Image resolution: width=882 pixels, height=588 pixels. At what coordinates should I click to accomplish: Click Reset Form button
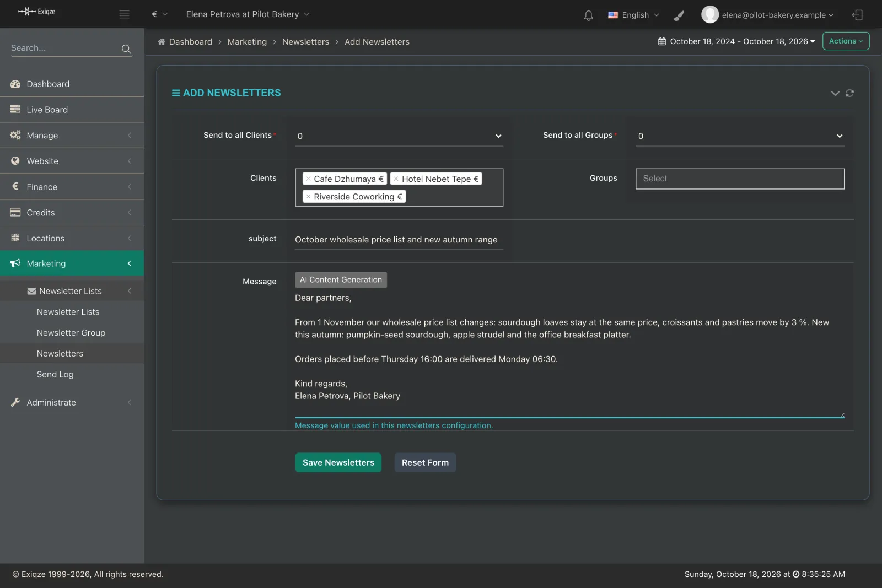point(425,462)
